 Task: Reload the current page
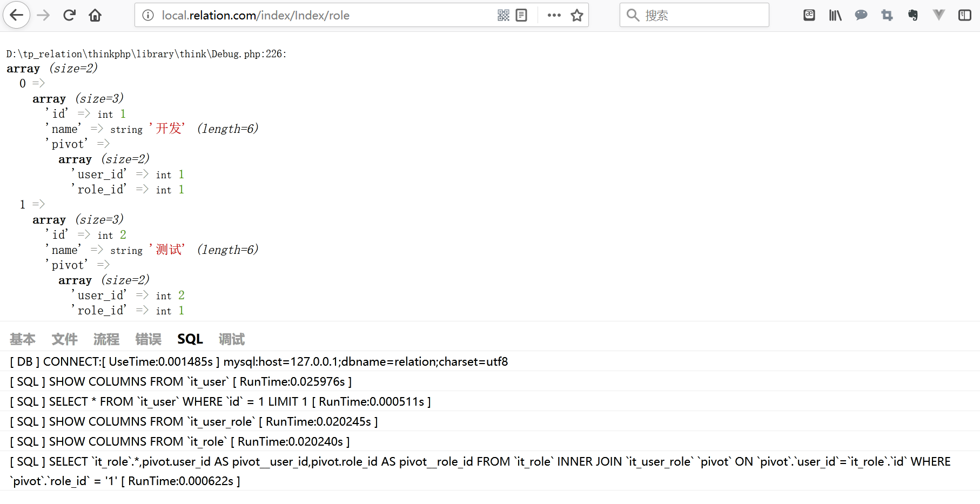pyautogui.click(x=69, y=15)
